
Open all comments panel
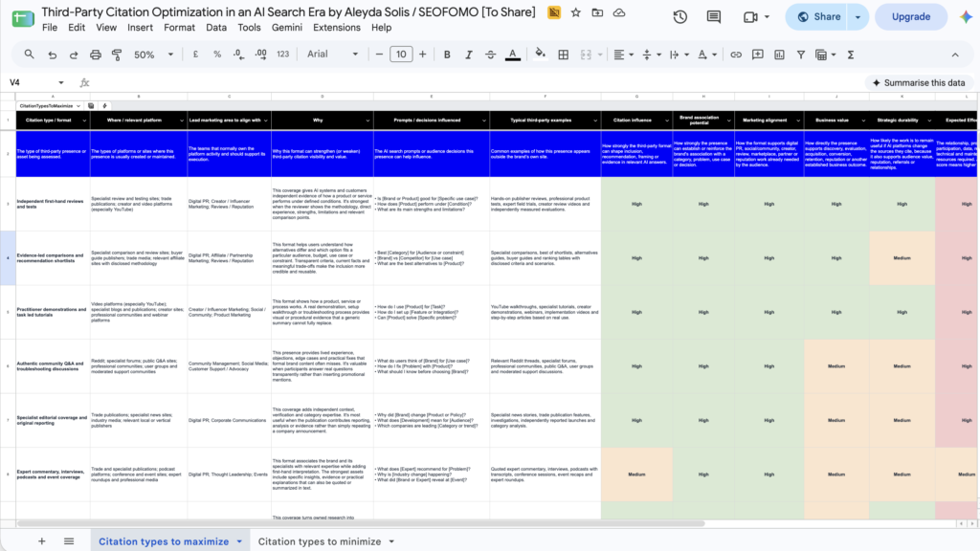714,17
